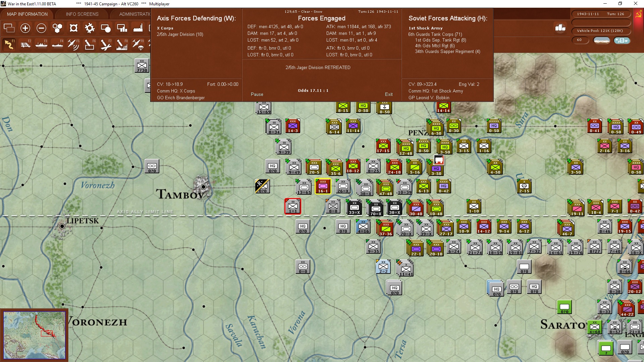The height and width of the screenshot is (362, 644).
Task: Select Air transport mode (F9)
Action: [138, 44]
